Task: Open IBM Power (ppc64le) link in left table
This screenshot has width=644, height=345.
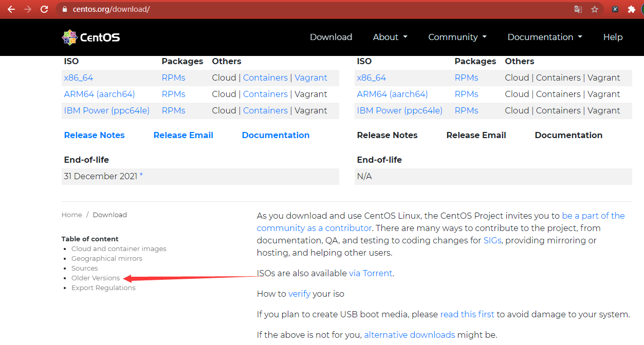Action: tap(107, 110)
